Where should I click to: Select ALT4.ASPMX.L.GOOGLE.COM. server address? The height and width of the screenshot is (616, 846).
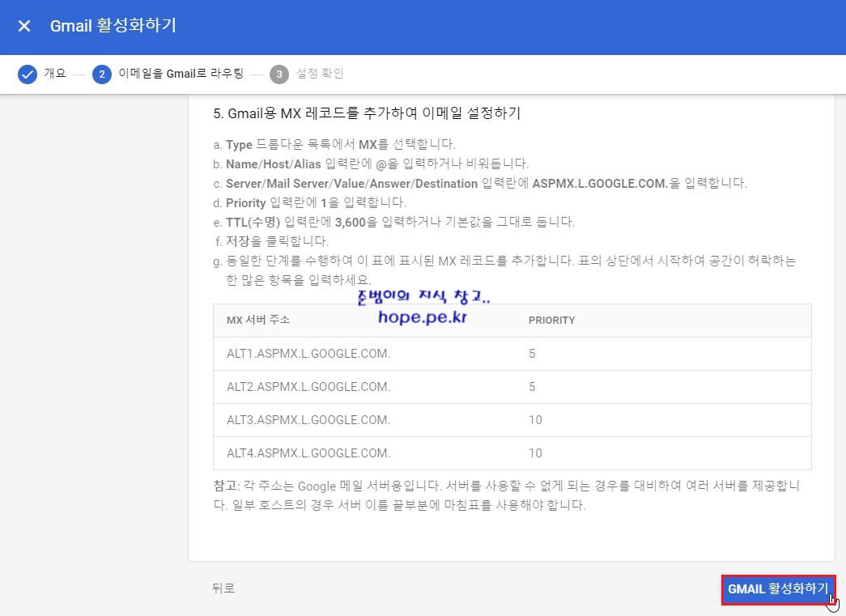[x=308, y=453]
